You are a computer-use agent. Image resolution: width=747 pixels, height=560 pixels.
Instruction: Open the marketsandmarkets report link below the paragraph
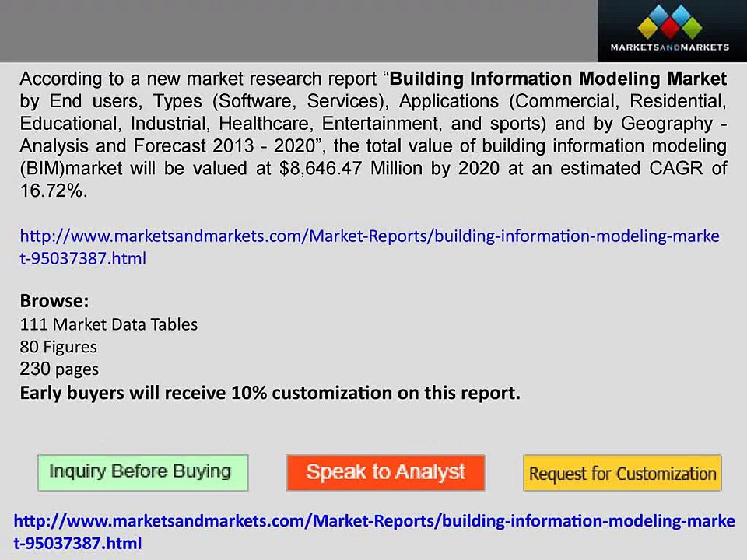click(370, 247)
